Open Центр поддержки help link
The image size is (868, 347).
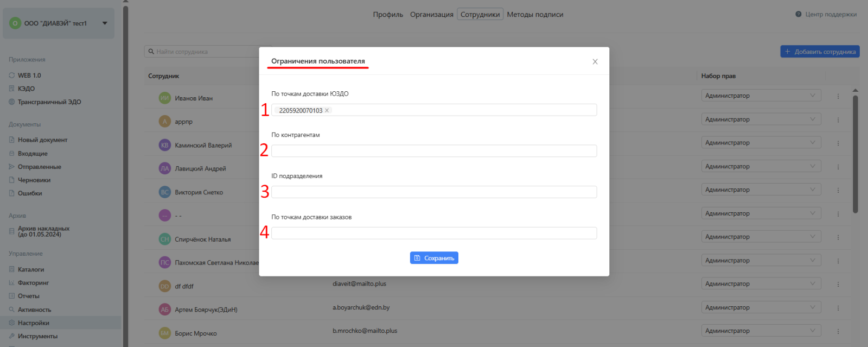(x=826, y=15)
